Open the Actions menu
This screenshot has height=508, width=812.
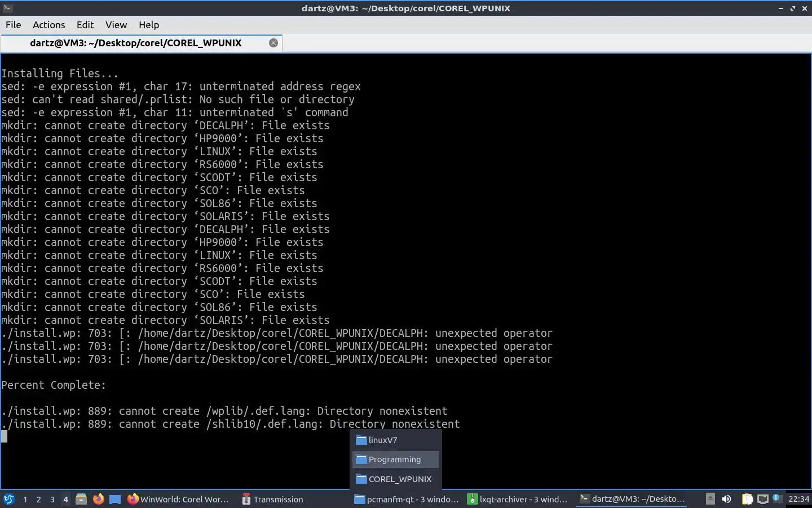tap(48, 25)
